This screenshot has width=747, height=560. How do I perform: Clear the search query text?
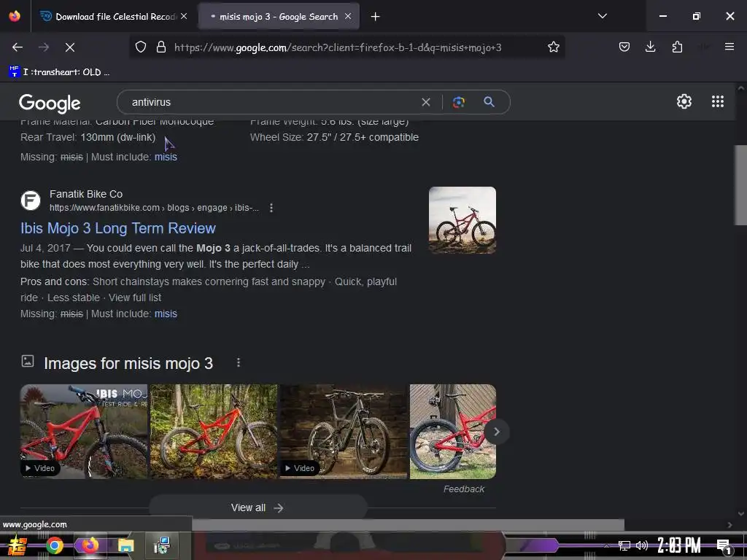click(426, 102)
